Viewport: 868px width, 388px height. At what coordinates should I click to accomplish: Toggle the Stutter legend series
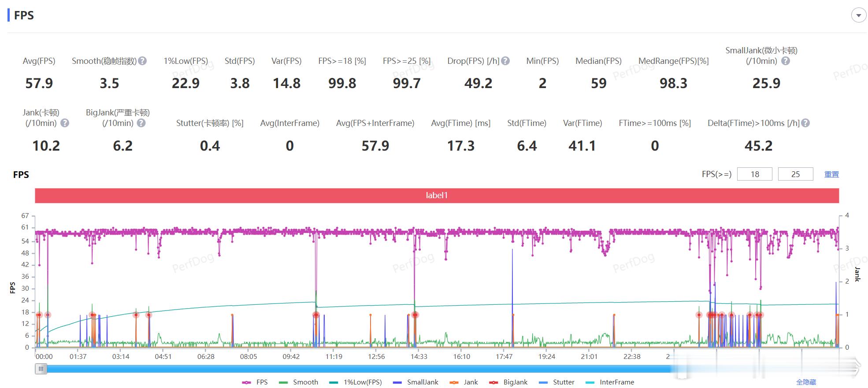pyautogui.click(x=556, y=382)
